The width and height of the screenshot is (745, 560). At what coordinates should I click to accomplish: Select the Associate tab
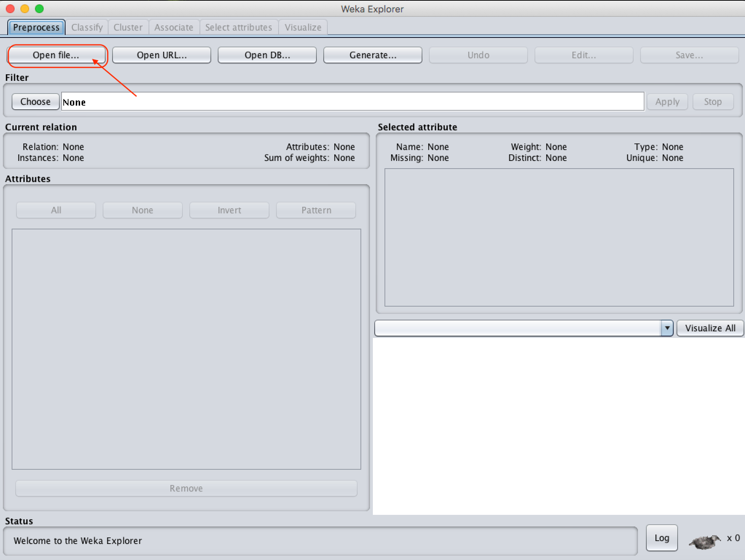click(174, 27)
